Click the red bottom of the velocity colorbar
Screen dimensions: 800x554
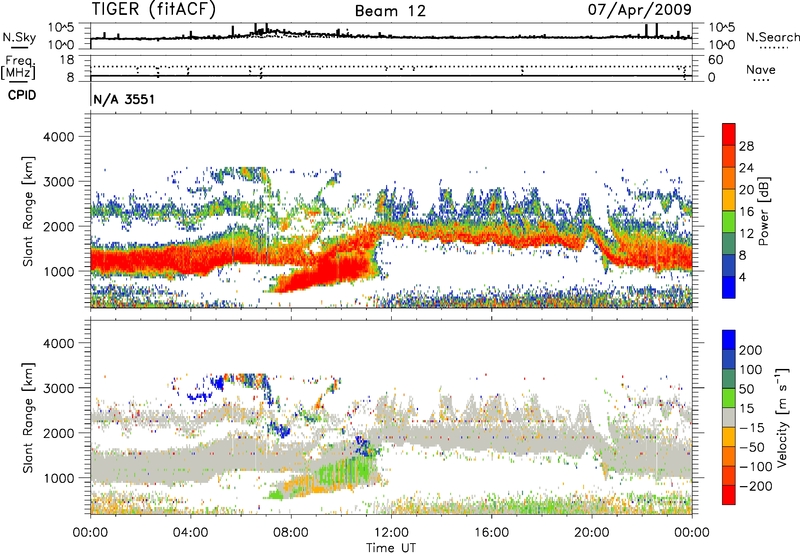click(x=729, y=495)
